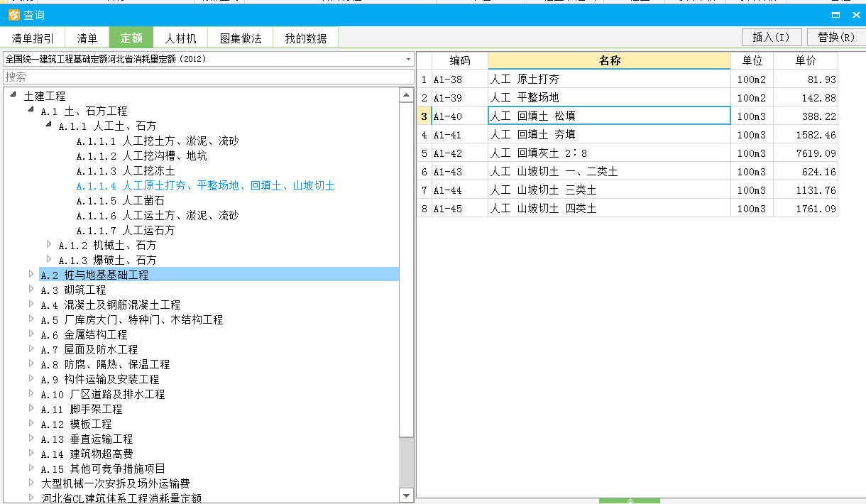The image size is (866, 504).
Task: Click the 搜索 search field
Action: [208, 77]
